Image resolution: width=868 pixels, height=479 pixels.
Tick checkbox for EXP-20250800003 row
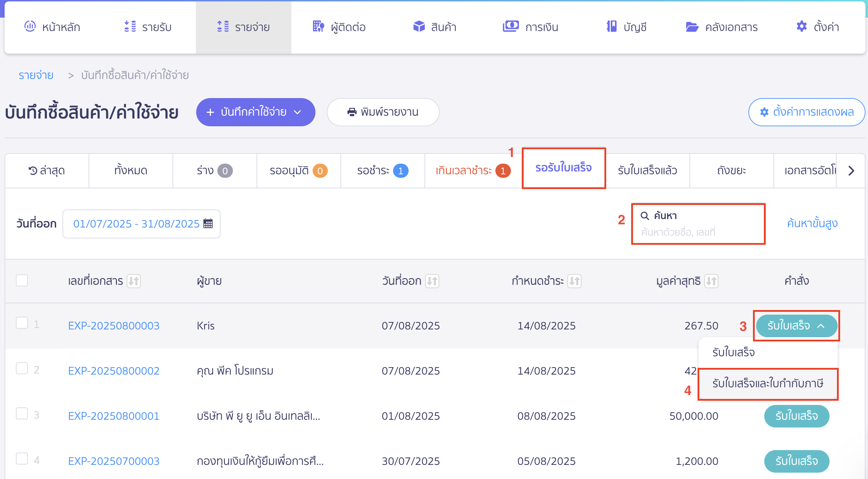point(22,323)
